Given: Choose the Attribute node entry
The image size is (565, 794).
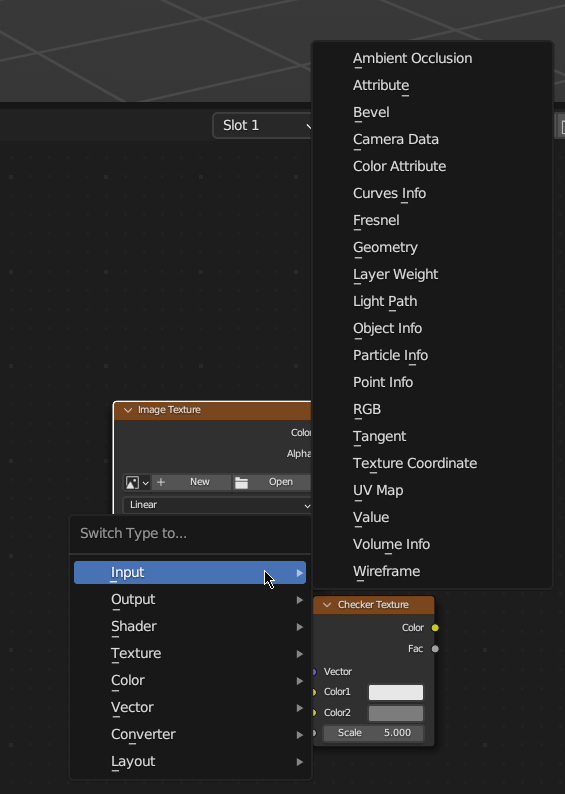Looking at the screenshot, I should pos(433,85).
